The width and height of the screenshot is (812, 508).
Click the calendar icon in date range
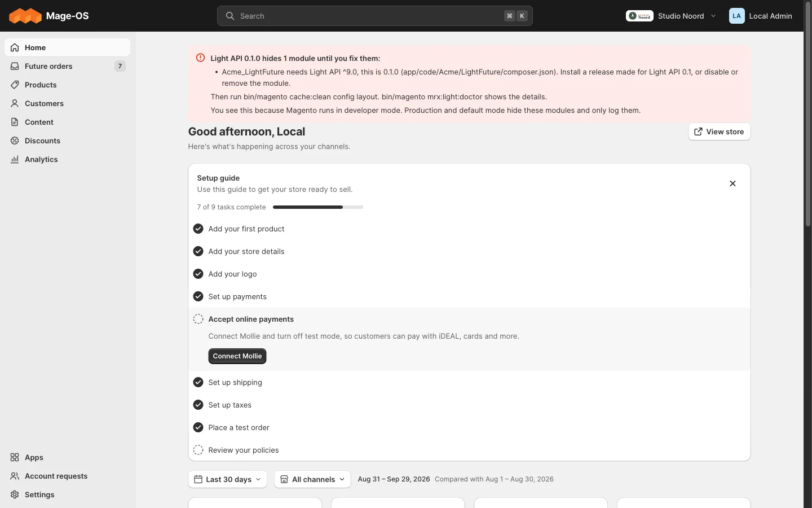pyautogui.click(x=198, y=479)
